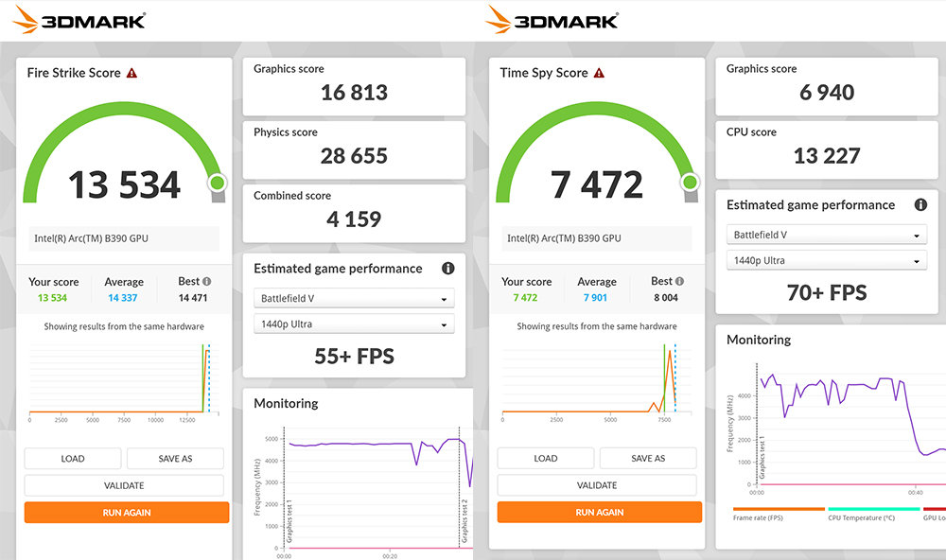
Task: Click the 3DMark logo above Fire Strike Score
Action: (x=80, y=19)
